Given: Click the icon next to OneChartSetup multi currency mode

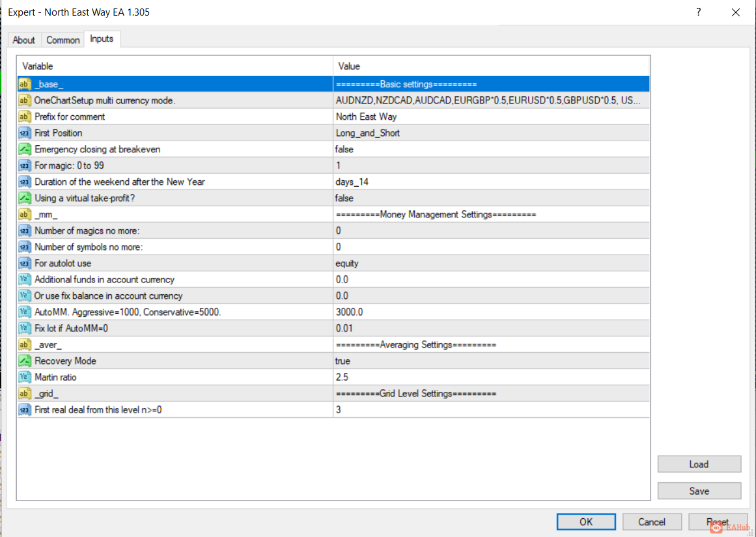Looking at the screenshot, I should (x=25, y=100).
